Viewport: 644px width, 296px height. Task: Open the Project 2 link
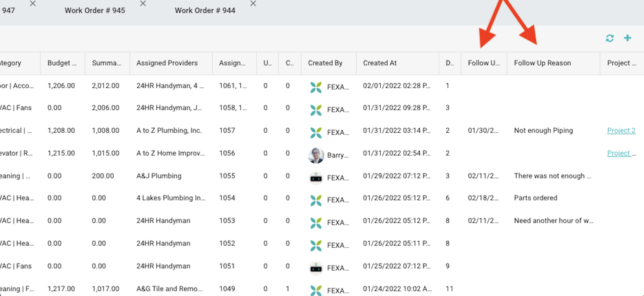621,130
